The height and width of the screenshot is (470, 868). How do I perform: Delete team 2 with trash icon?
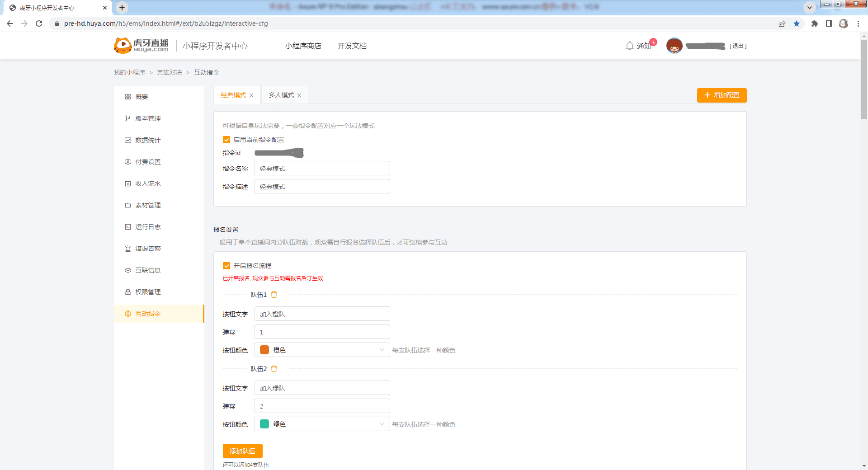click(x=274, y=369)
